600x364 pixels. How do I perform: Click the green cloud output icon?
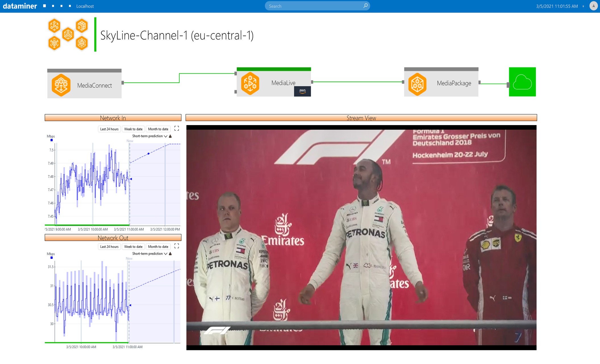[x=522, y=82]
